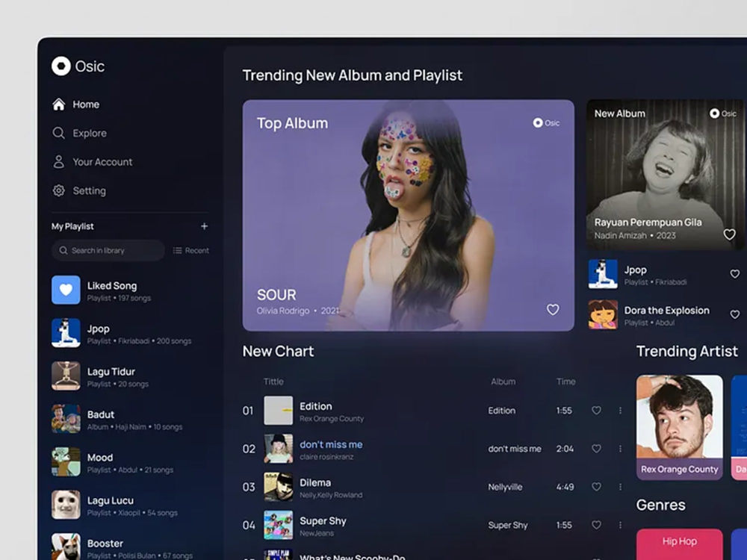
Task: Click the Liked Song heart thumbnail
Action: click(x=66, y=290)
